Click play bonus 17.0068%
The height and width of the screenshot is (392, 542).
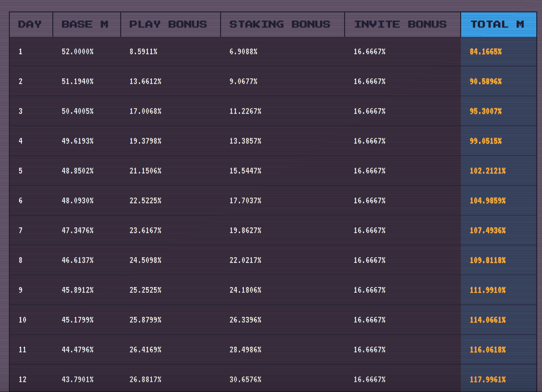click(x=145, y=112)
